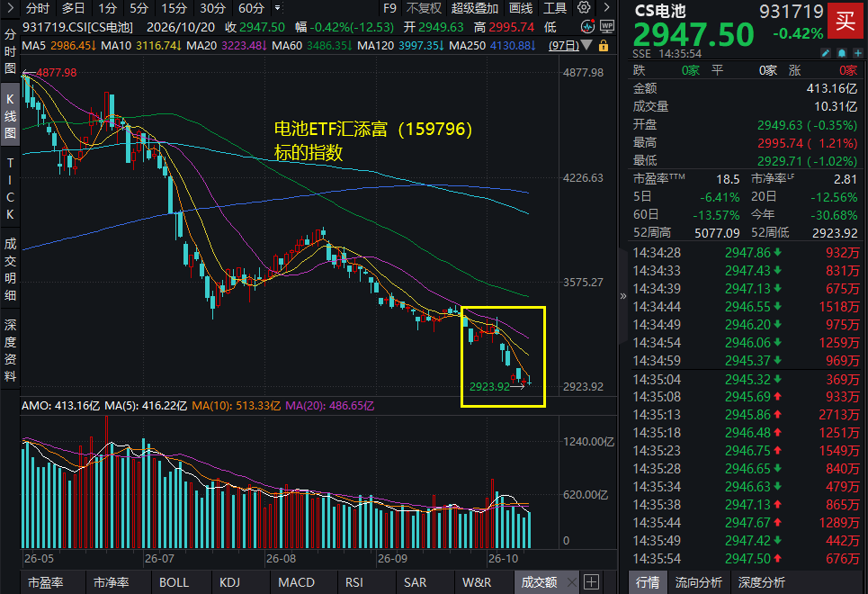Open 深度资料 in left sidebar
Viewport: 868px width, 594px height.
click(10, 350)
